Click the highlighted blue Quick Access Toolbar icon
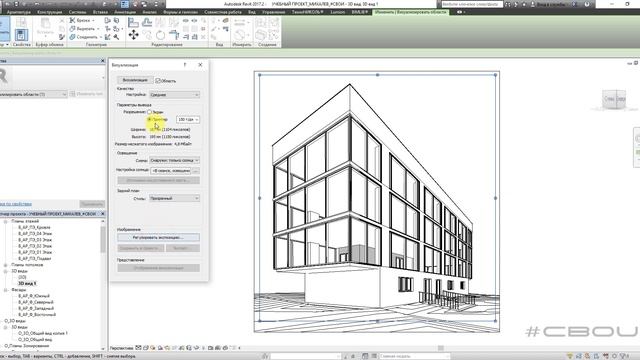640x360 pixels. pyautogui.click(x=124, y=4)
